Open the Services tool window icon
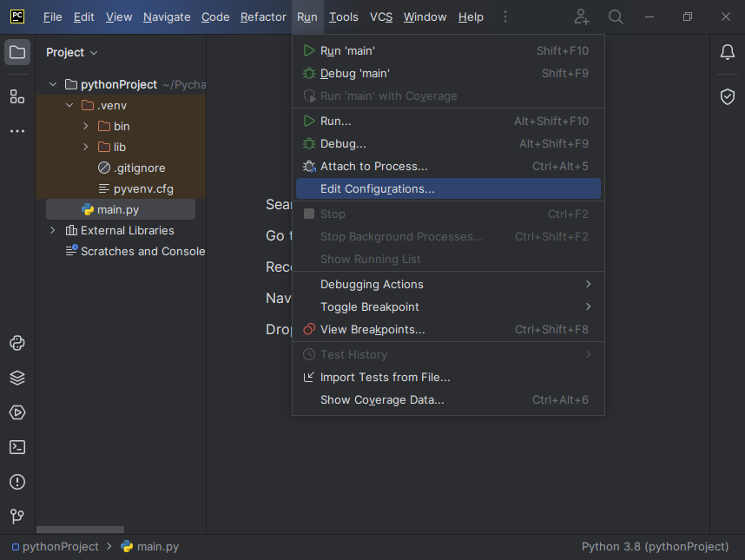The width and height of the screenshot is (745, 560). click(17, 412)
